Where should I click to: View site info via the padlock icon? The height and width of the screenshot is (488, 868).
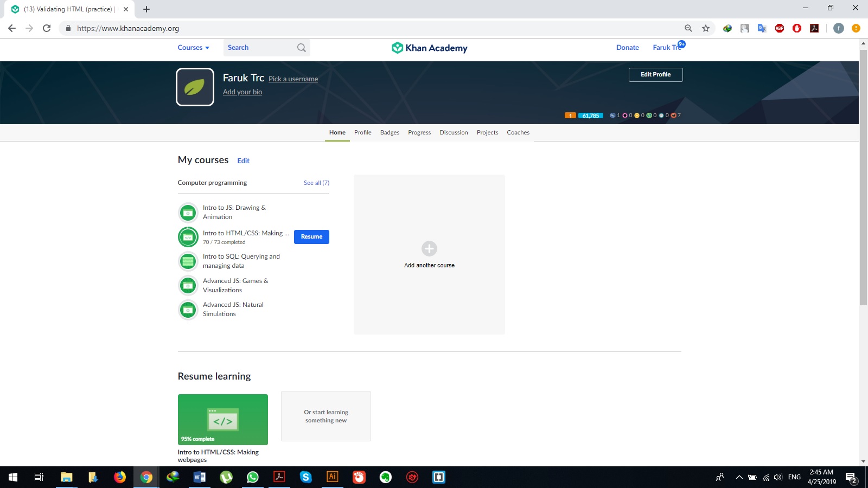click(68, 28)
